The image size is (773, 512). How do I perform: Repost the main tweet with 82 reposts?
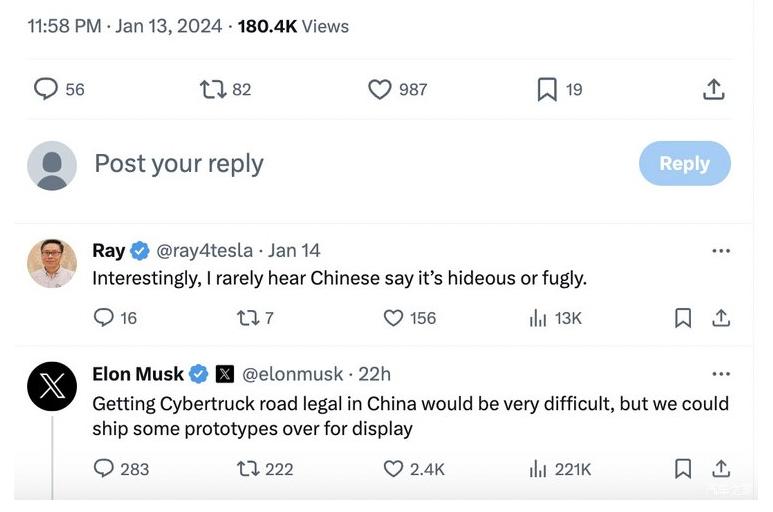pos(212,89)
